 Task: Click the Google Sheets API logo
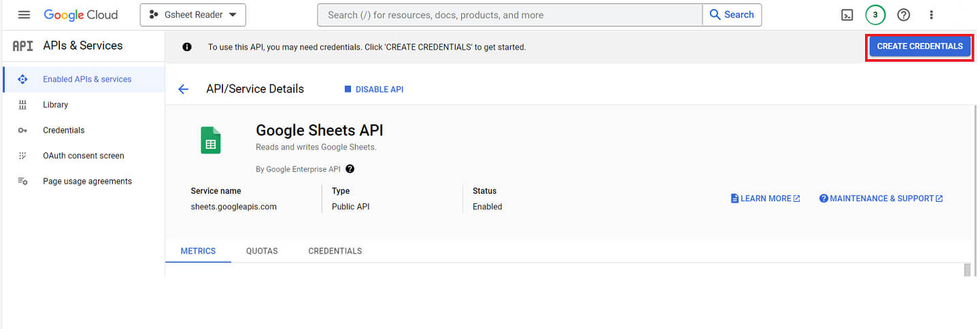(x=211, y=141)
